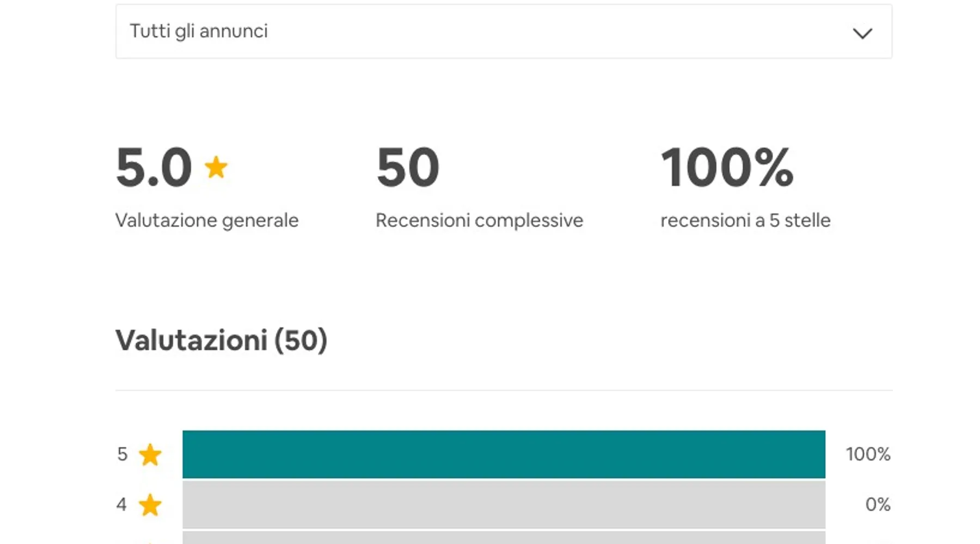The height and width of the screenshot is (544, 980).
Task: Click the star icon in the 5-star row
Action: click(x=150, y=455)
